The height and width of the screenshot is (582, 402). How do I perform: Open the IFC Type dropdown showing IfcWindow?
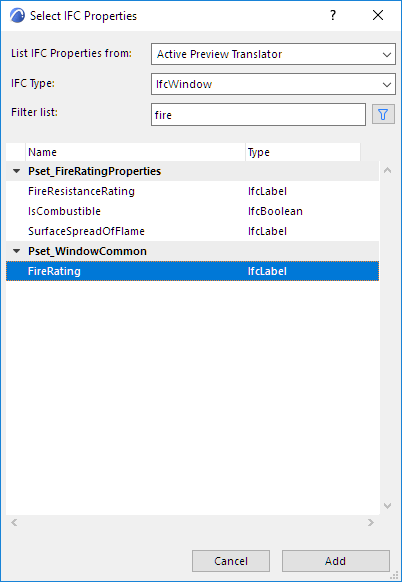pyautogui.click(x=273, y=84)
